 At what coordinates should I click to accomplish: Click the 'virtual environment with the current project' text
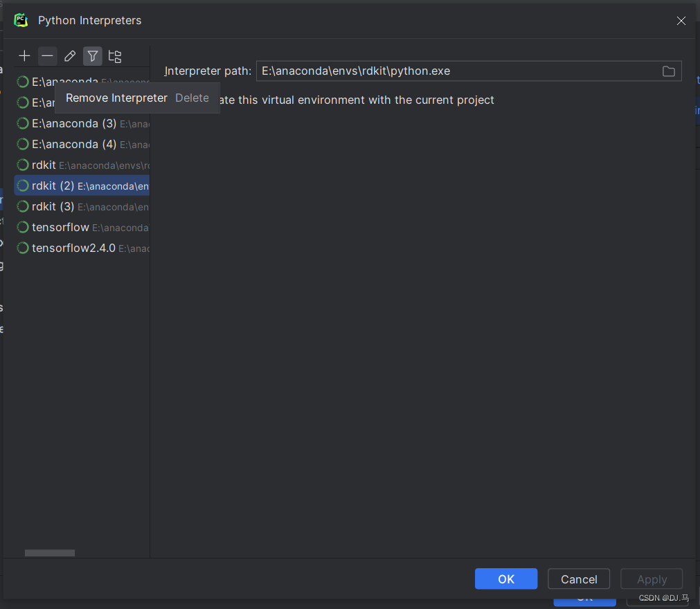coord(377,100)
